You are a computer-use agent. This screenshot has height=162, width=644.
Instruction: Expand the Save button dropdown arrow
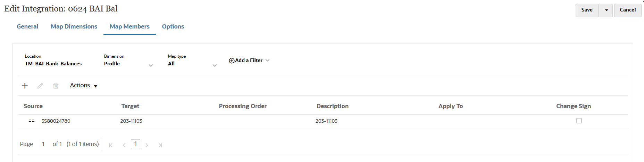pyautogui.click(x=606, y=10)
